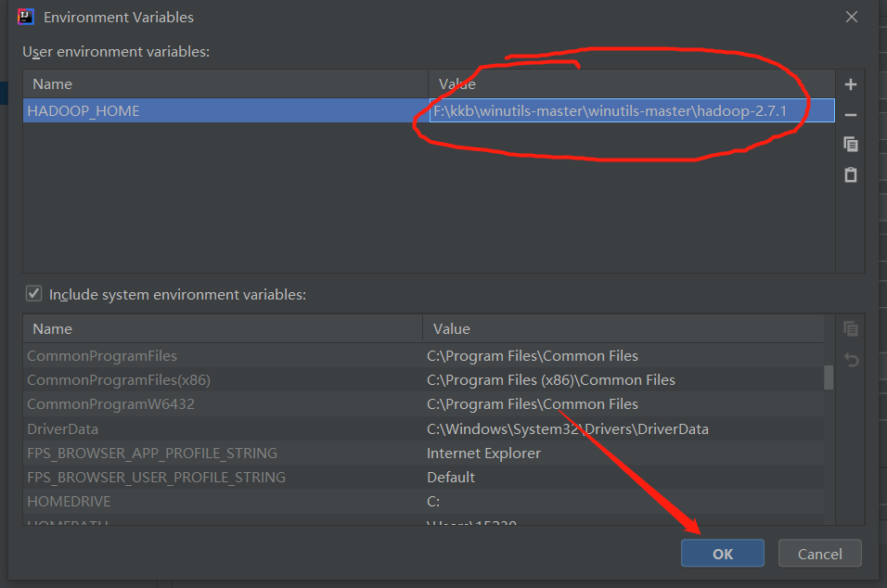This screenshot has height=588, width=887.
Task: Add a new environment variable with plus icon
Action: click(850, 83)
